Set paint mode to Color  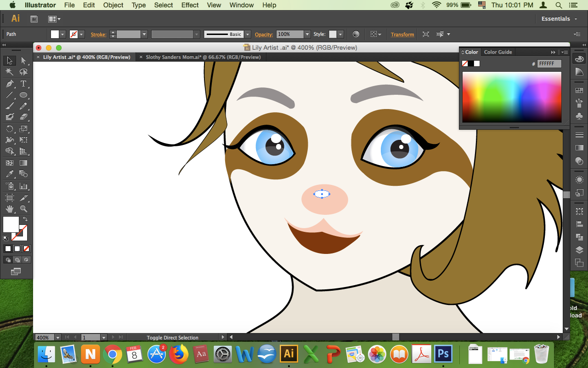[x=8, y=248]
